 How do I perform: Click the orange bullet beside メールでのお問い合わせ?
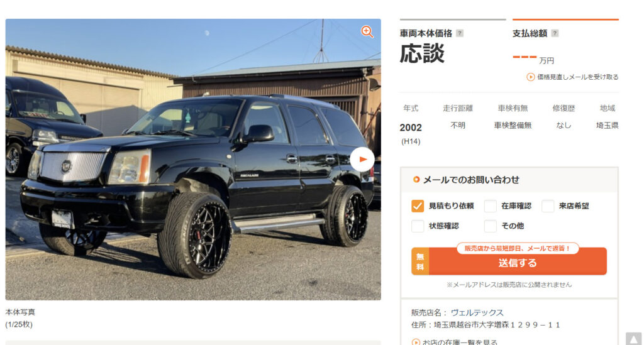click(x=416, y=179)
